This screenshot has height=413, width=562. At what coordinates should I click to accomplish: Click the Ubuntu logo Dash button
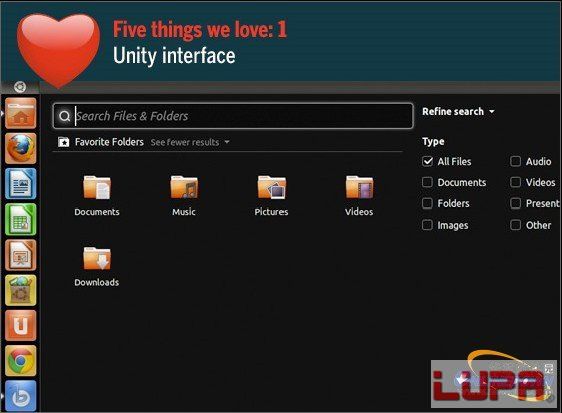click(20, 86)
